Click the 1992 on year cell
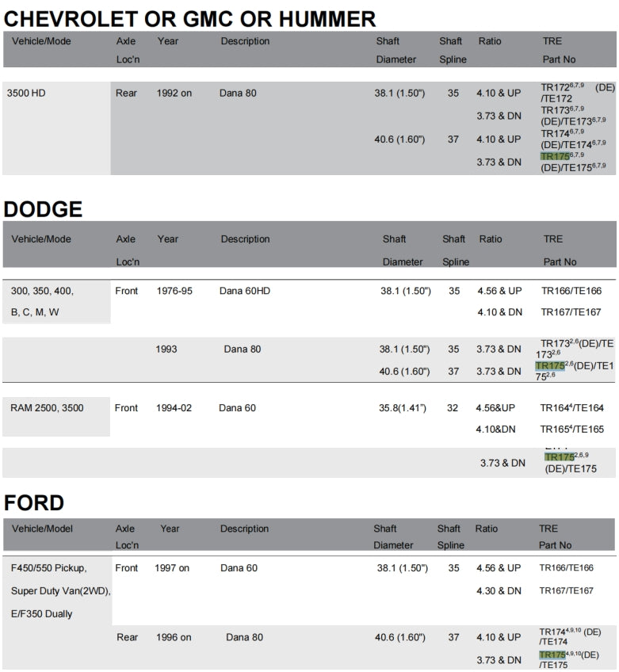Screen dimensions: 619x672 tap(174, 94)
